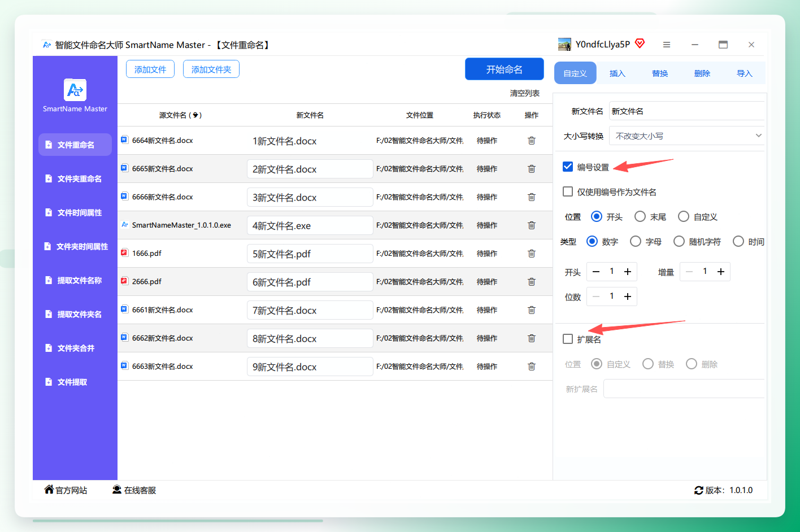
Task: Click trash icon for 6665新文件名.docx
Action: tap(532, 169)
